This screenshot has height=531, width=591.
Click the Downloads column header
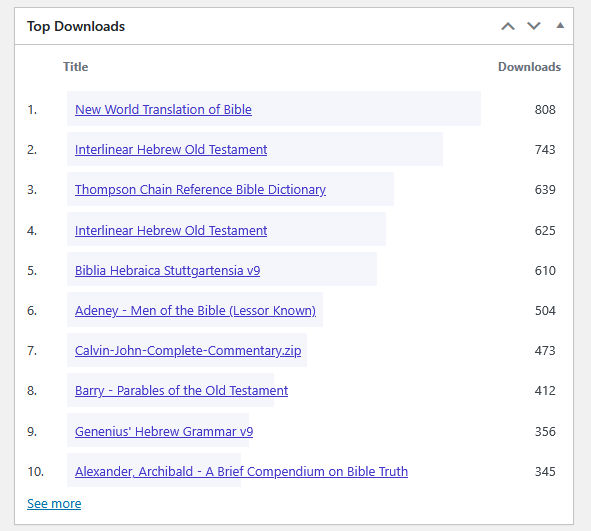coord(530,67)
